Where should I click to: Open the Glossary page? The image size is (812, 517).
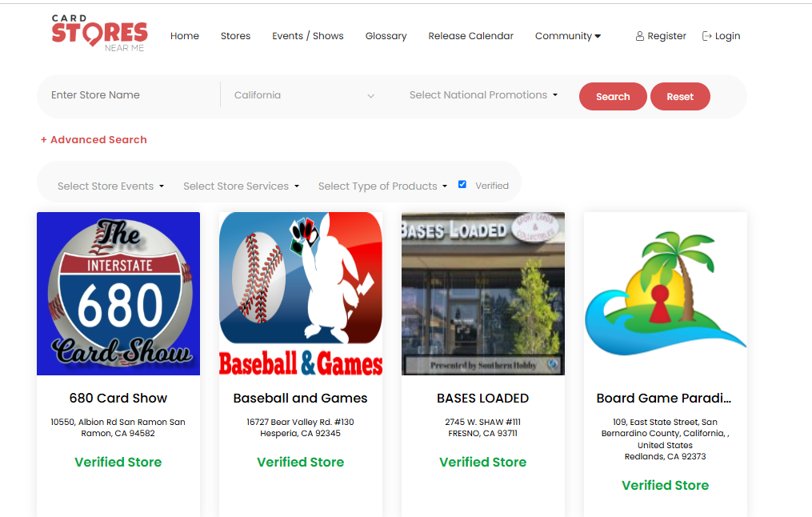click(x=386, y=36)
